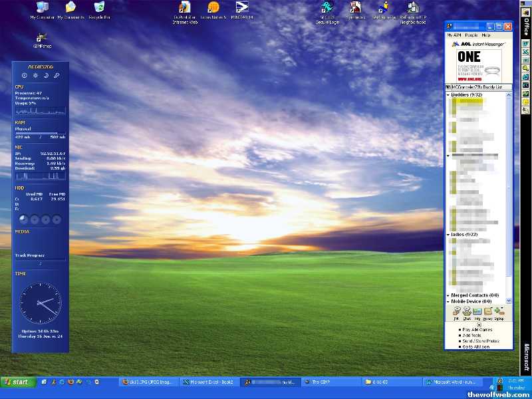Expand the Merged Contacts group
This screenshot has width=532, height=399.
click(x=448, y=295)
